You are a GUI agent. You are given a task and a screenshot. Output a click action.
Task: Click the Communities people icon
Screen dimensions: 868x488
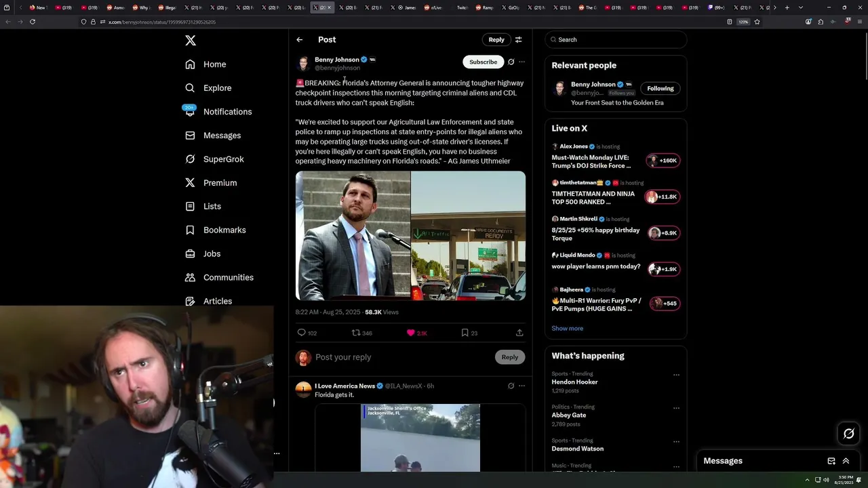(190, 277)
